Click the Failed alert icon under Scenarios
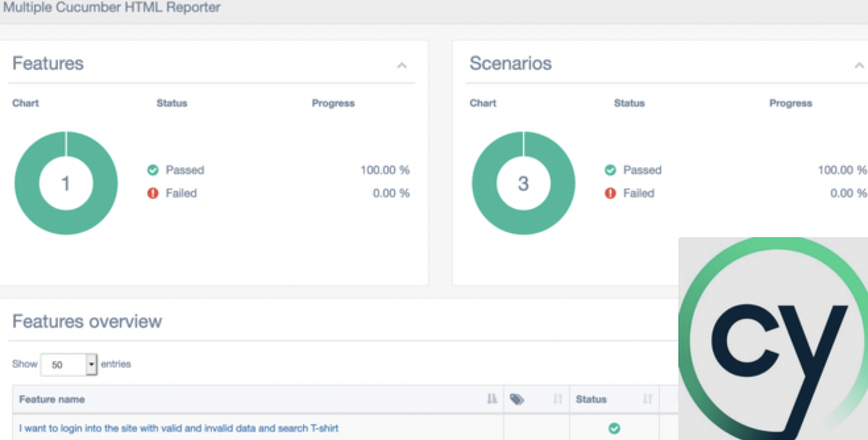The width and height of the screenshot is (868, 440). [610, 193]
